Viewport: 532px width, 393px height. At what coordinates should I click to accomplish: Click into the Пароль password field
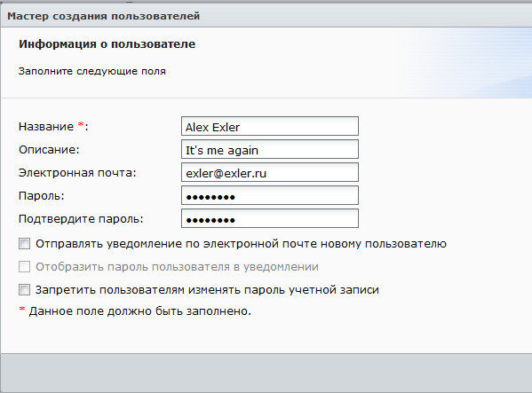coord(270,195)
